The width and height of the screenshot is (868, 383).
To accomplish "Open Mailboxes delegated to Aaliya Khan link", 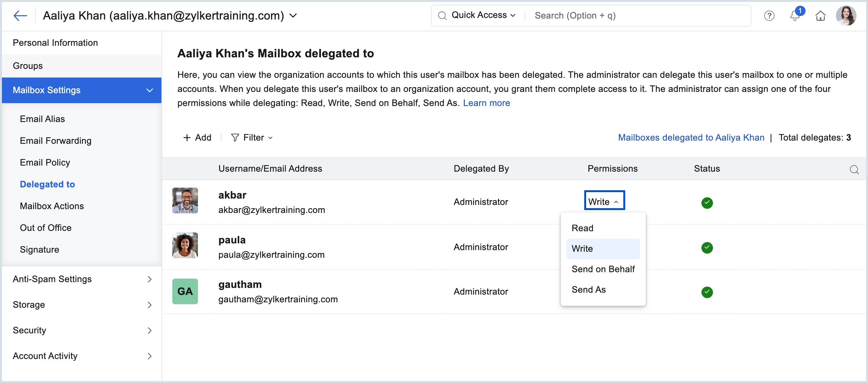I will coord(691,137).
